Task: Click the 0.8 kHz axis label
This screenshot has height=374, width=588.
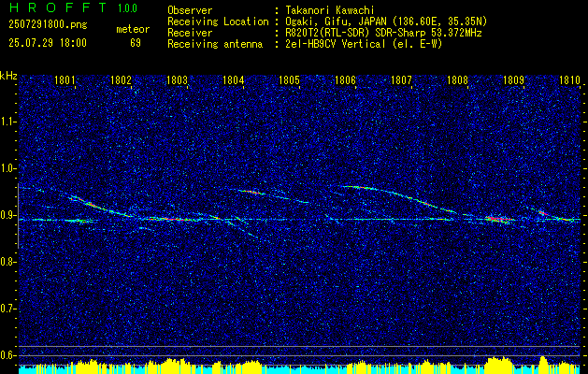Action: pos(7,262)
